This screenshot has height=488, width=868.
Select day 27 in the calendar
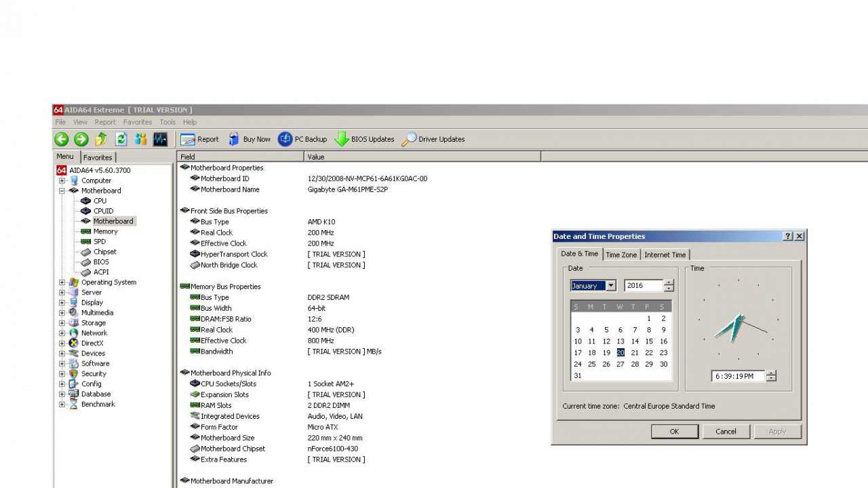[x=620, y=364]
